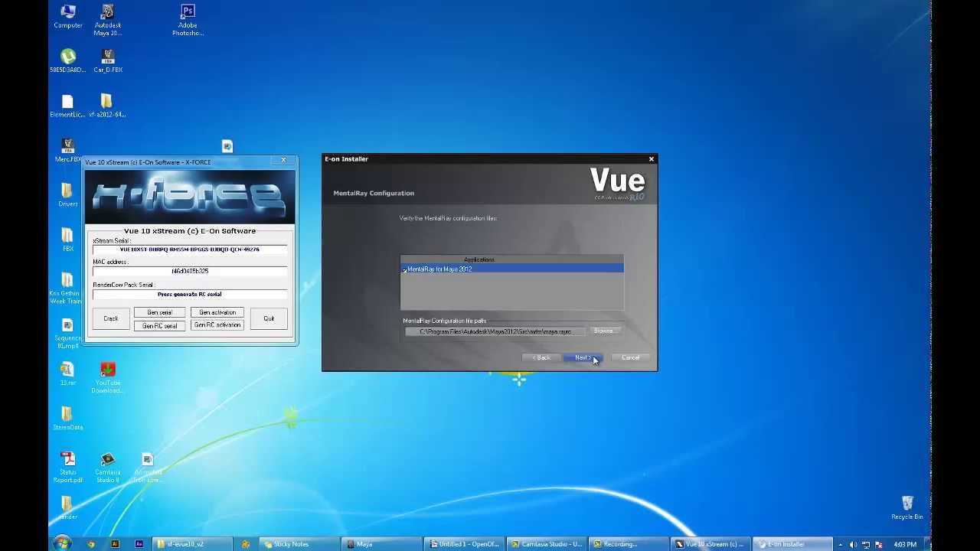Image resolution: width=980 pixels, height=551 pixels.
Task: Close the E-on Installer window
Action: coord(652,159)
